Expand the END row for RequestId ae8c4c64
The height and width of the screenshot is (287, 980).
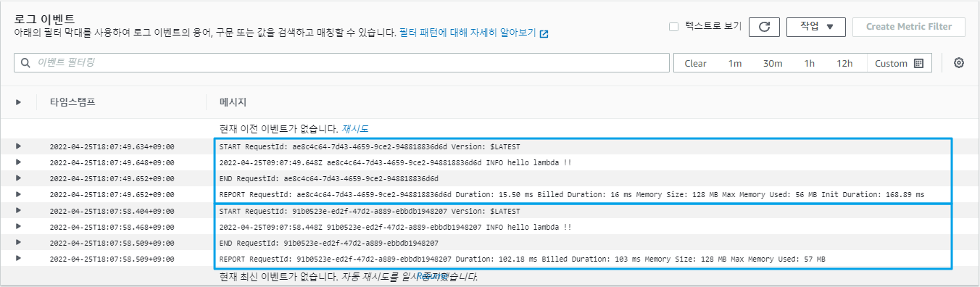pyautogui.click(x=18, y=178)
